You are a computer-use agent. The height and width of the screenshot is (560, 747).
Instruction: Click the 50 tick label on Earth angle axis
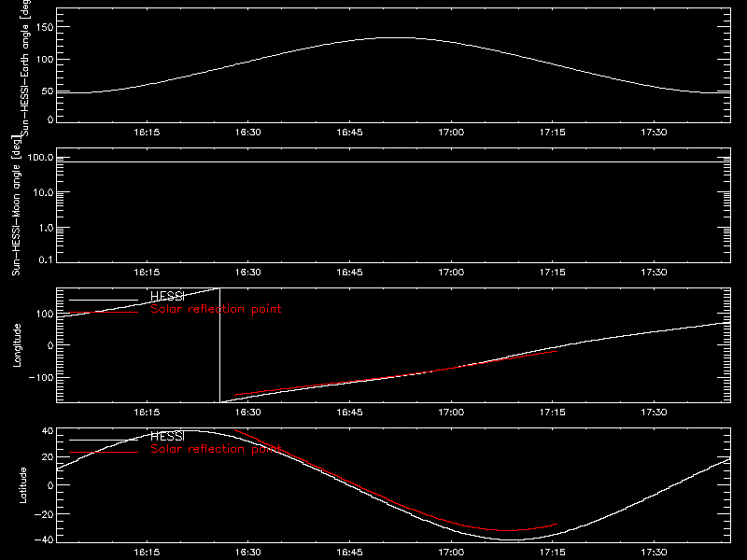point(48,91)
